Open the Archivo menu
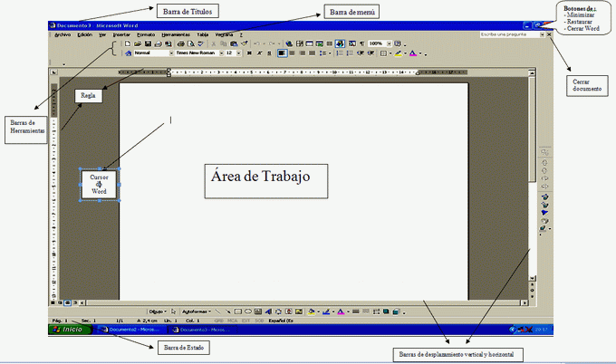616x364 pixels. (x=63, y=34)
